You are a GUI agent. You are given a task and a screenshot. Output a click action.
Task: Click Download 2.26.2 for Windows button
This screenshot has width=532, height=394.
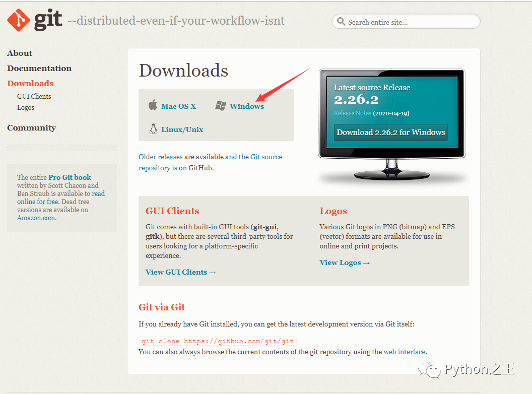click(x=391, y=133)
